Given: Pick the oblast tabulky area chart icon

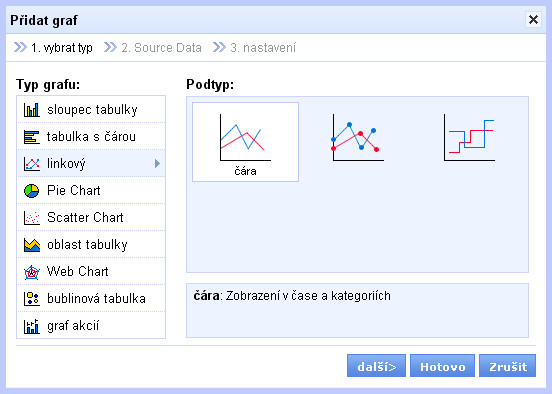Looking at the screenshot, I should (x=32, y=245).
